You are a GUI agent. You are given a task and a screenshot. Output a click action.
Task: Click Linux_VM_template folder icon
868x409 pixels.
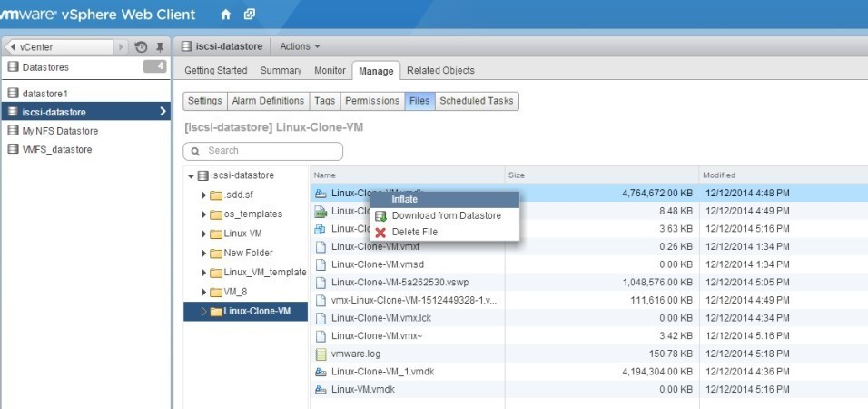[216, 273]
